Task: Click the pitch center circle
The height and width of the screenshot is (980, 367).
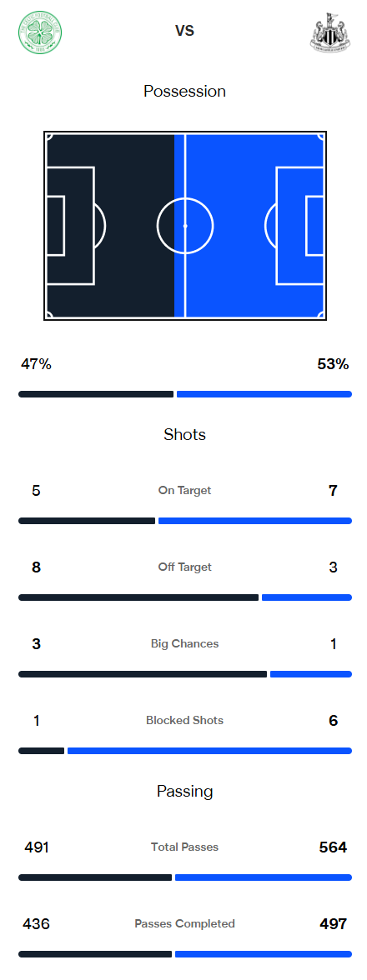Action: click(x=185, y=226)
